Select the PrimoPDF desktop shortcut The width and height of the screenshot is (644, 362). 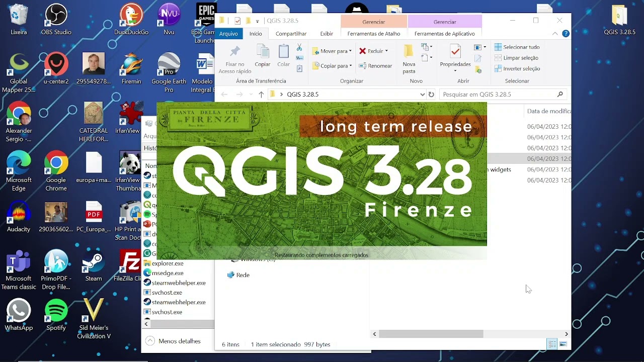56,270
